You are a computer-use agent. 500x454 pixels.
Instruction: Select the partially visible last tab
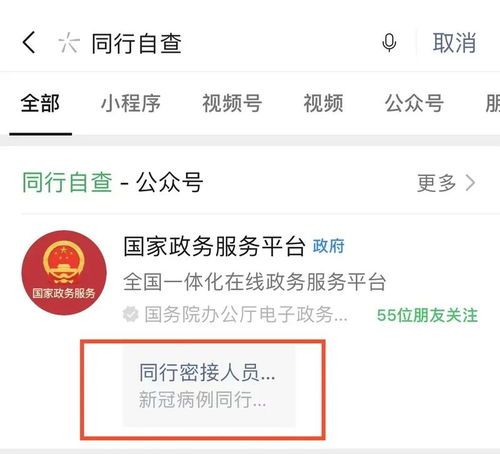pos(493,103)
